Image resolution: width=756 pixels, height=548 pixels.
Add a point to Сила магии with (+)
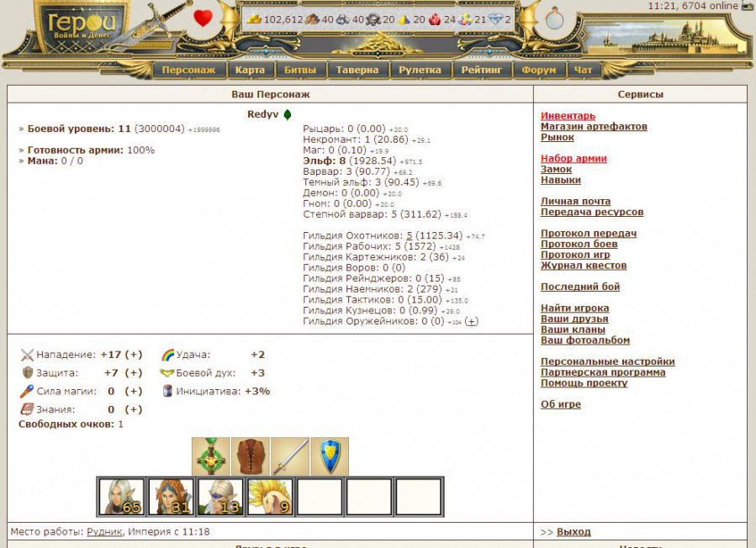134,392
